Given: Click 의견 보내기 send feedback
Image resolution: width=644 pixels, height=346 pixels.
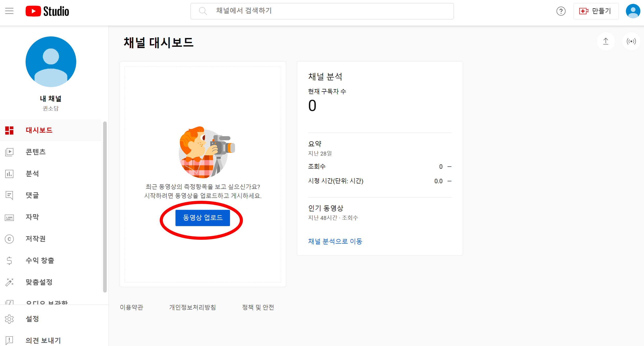Looking at the screenshot, I should (43, 340).
